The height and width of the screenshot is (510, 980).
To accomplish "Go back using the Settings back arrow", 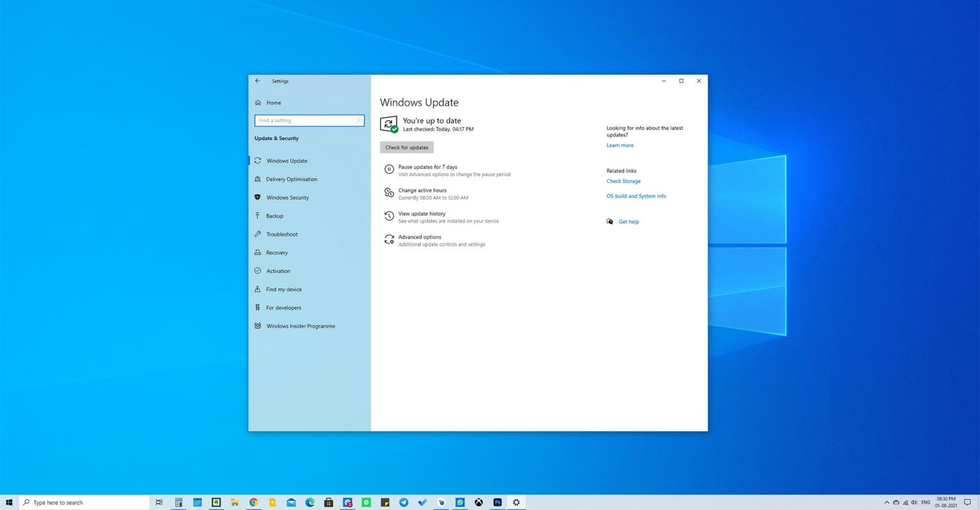I will coord(258,81).
